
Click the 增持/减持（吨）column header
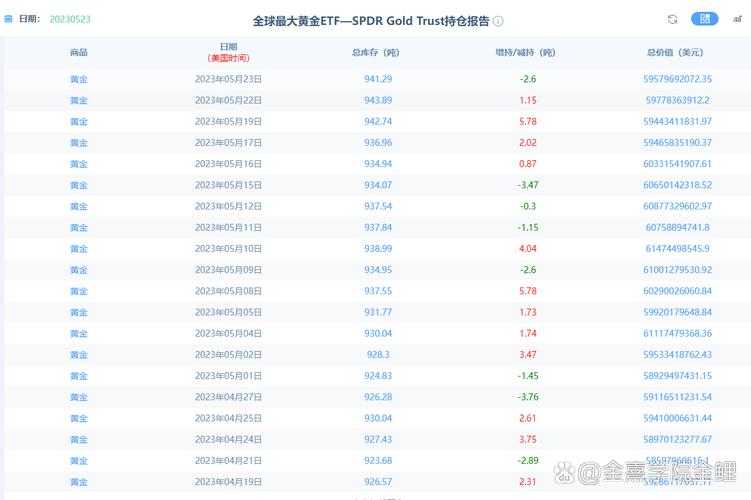[525, 52]
